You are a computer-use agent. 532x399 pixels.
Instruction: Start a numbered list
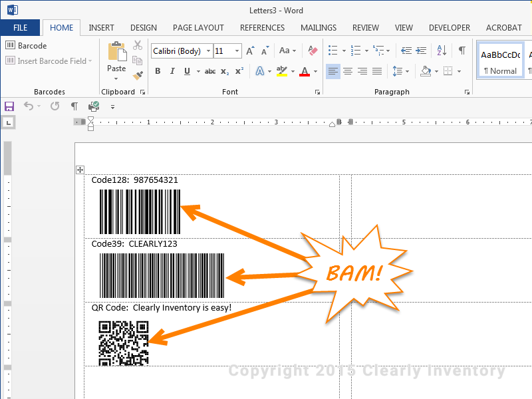coord(356,51)
